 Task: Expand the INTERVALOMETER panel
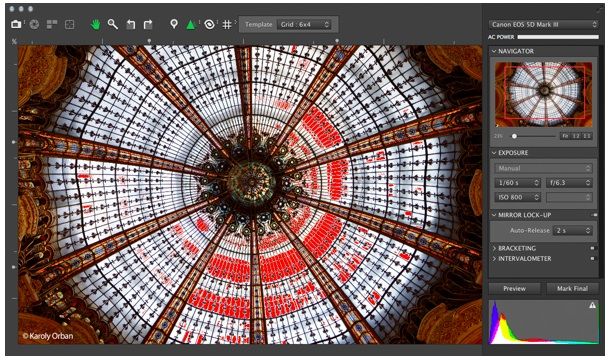coord(494,258)
